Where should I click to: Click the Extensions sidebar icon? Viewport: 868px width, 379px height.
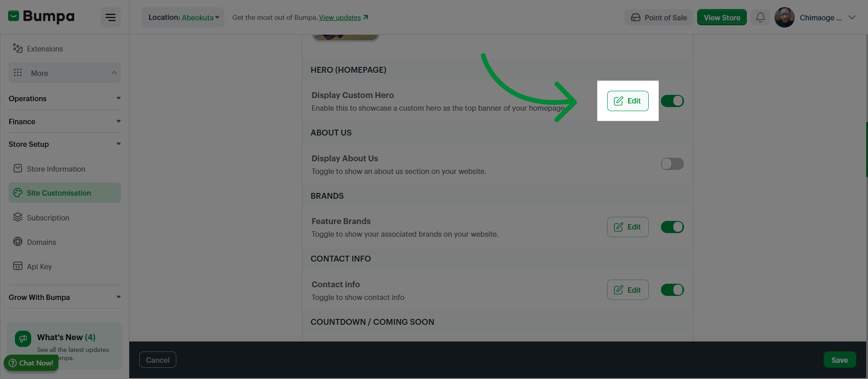click(18, 48)
